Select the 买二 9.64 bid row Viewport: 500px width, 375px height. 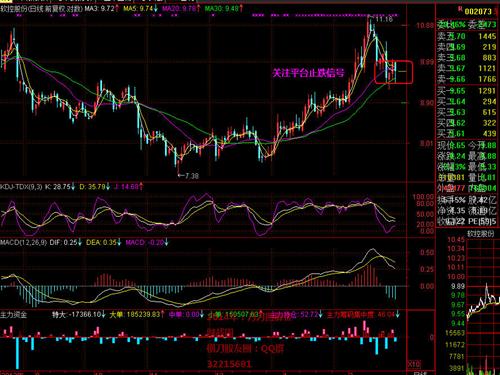[x=467, y=102]
